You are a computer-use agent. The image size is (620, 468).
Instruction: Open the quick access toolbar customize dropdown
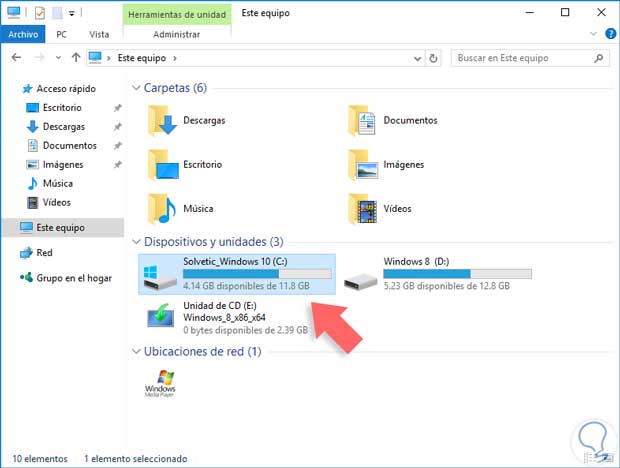pyautogui.click(x=72, y=13)
